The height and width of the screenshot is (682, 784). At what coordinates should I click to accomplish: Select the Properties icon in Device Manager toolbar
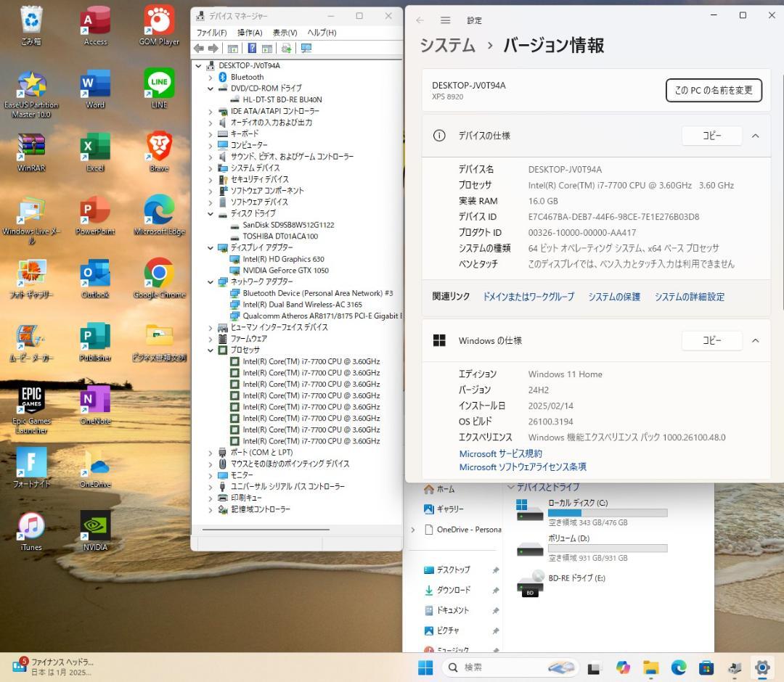point(267,48)
